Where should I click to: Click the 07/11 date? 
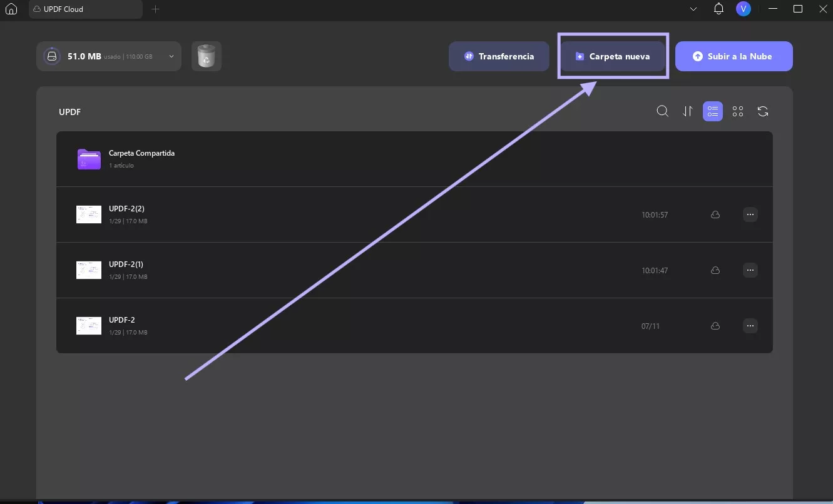[x=650, y=326]
